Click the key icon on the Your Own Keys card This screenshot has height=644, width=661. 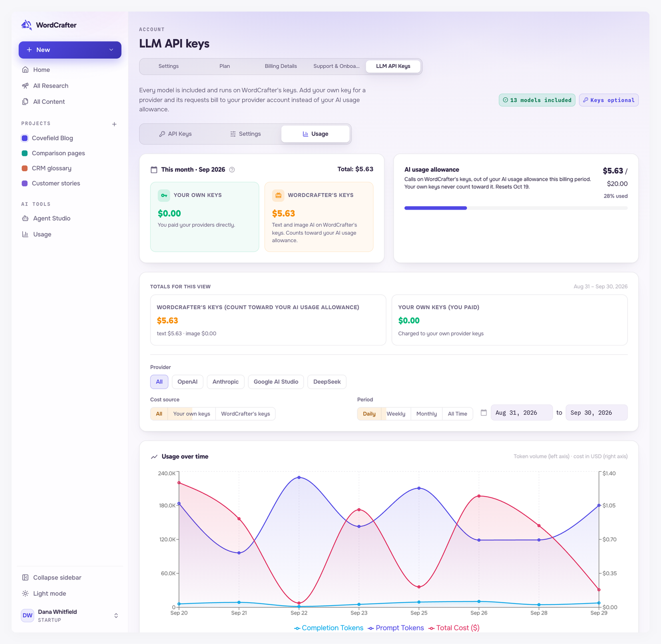pos(164,196)
